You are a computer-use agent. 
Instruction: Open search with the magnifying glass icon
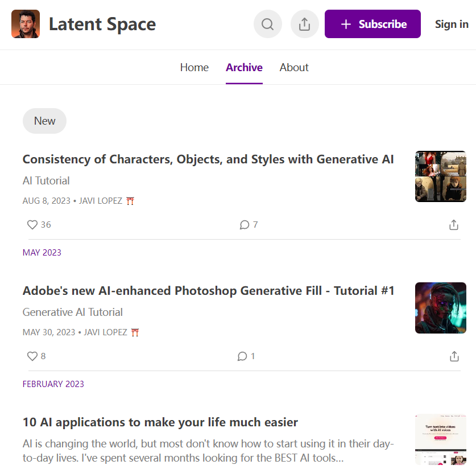[x=267, y=24]
